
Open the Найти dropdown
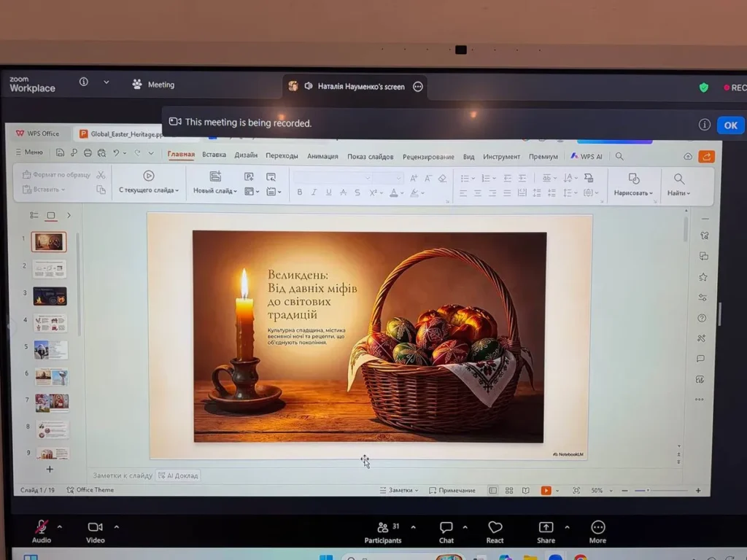tap(678, 193)
